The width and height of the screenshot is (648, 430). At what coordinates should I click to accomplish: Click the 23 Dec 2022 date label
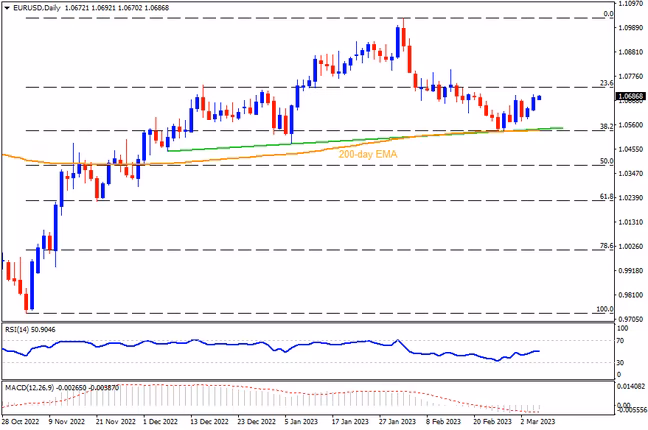257,422
